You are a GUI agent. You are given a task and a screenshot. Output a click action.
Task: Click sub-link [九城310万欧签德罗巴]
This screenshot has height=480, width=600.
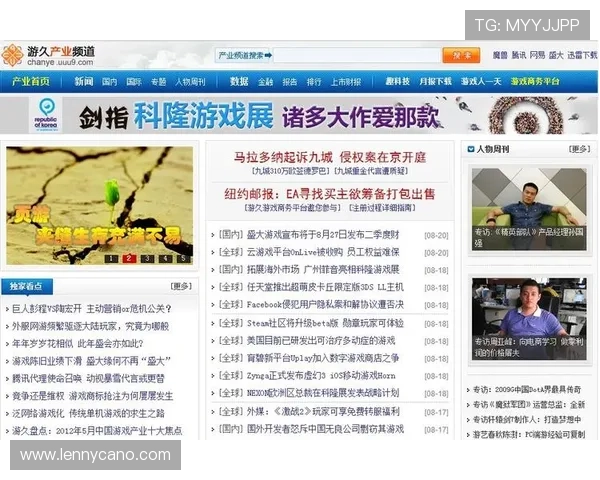290,171
